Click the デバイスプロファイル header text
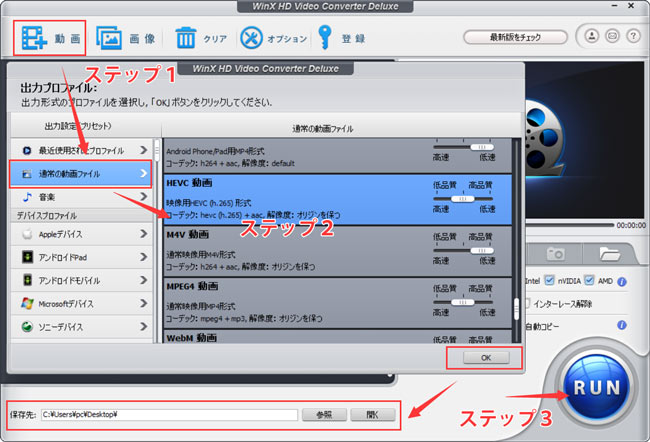This screenshot has height=442, width=650. [46, 216]
